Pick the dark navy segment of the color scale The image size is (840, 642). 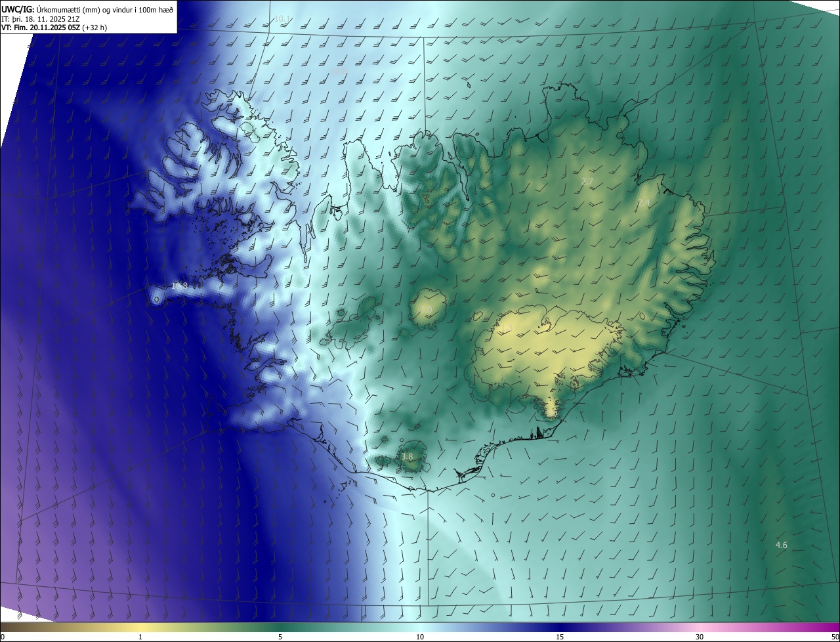tap(560, 627)
